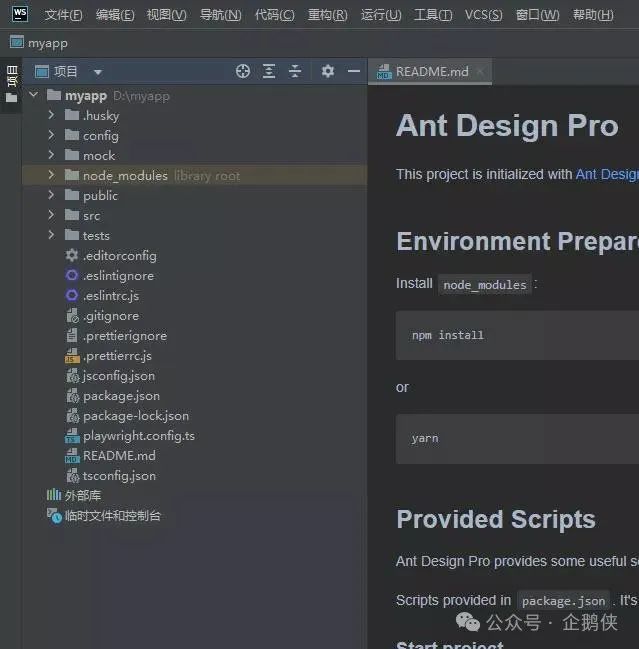Open the 导航(N) menu
The height and width of the screenshot is (649, 639).
coord(221,15)
